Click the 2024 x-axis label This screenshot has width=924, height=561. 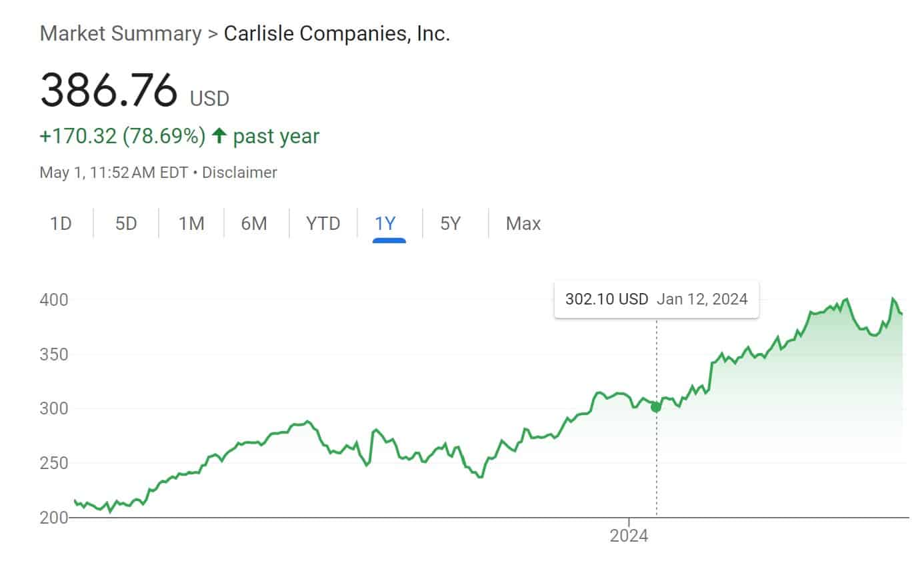pyautogui.click(x=629, y=536)
